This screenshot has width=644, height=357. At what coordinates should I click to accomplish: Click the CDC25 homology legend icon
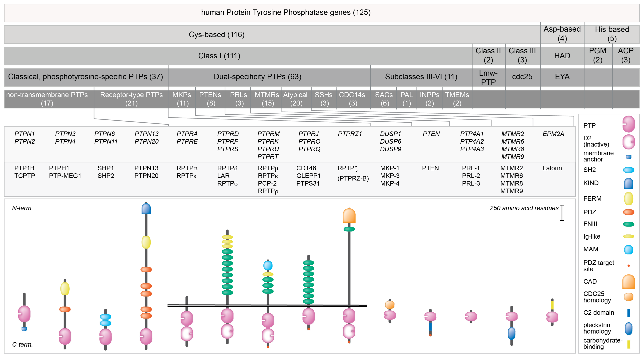point(628,297)
